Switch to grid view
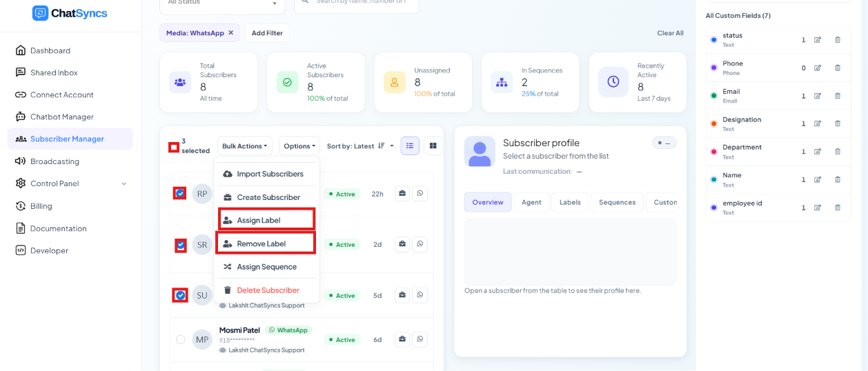 point(433,146)
